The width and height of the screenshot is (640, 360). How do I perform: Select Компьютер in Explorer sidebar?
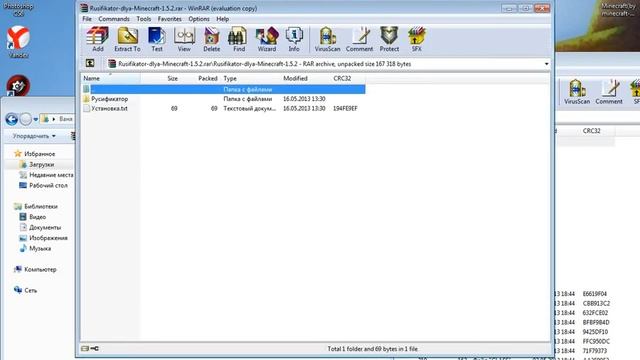pos(40,269)
